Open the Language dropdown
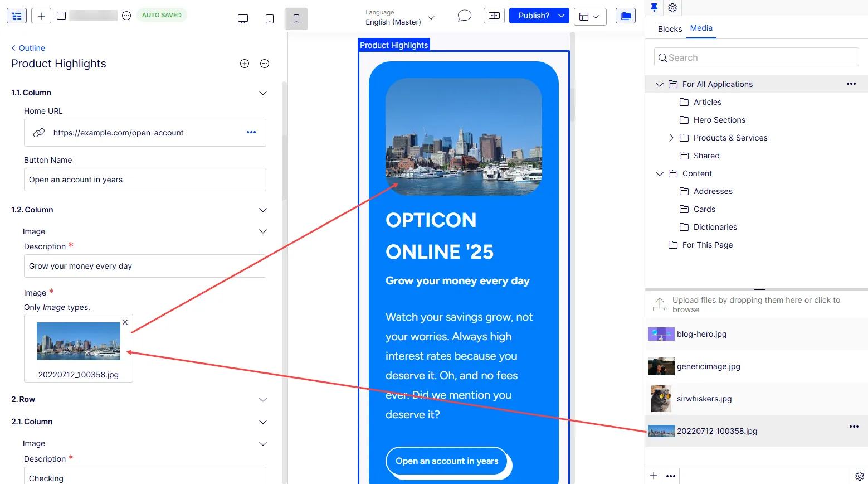This screenshot has width=868, height=484. click(400, 17)
